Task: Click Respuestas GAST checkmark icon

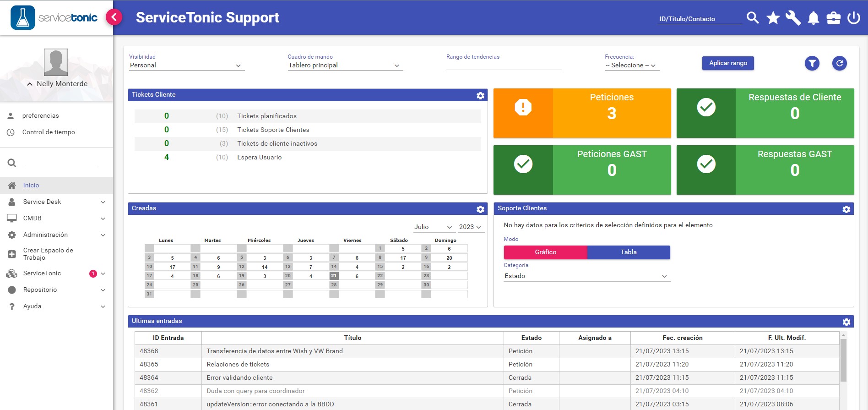Action: point(706,164)
